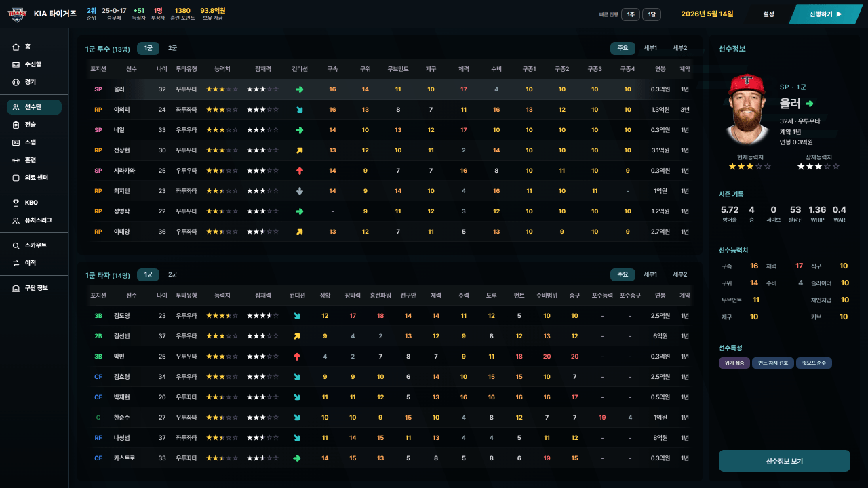Open 스카우트 via its magnifier icon

pos(16,245)
